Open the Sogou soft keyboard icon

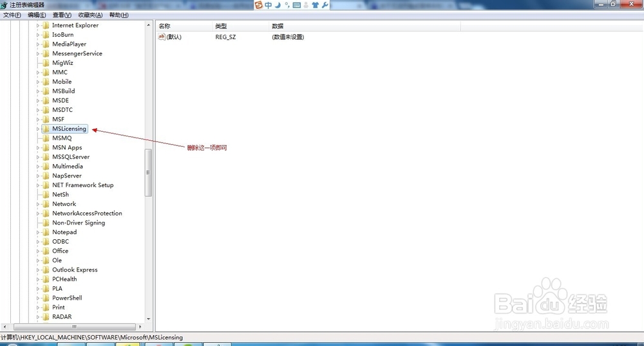(x=296, y=5)
